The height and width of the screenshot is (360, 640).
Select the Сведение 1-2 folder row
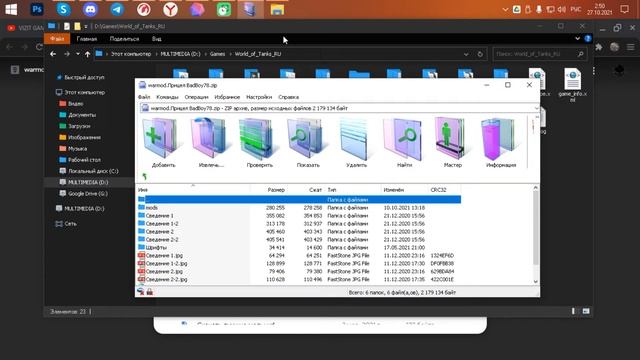point(299,224)
